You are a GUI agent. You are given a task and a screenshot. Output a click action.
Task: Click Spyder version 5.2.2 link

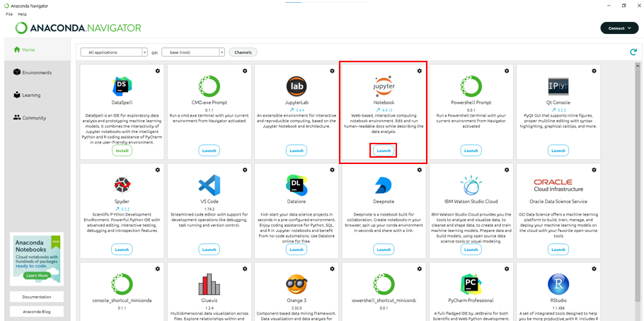click(x=122, y=209)
